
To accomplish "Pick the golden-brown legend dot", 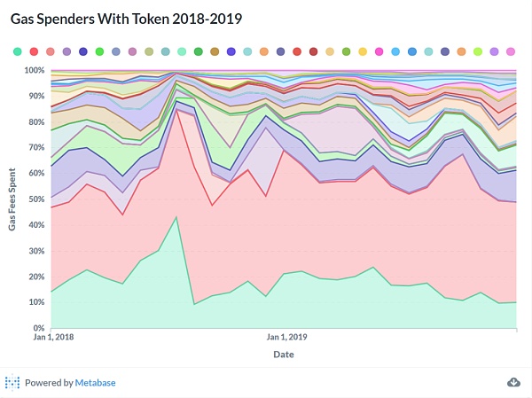I will (x=215, y=53).
